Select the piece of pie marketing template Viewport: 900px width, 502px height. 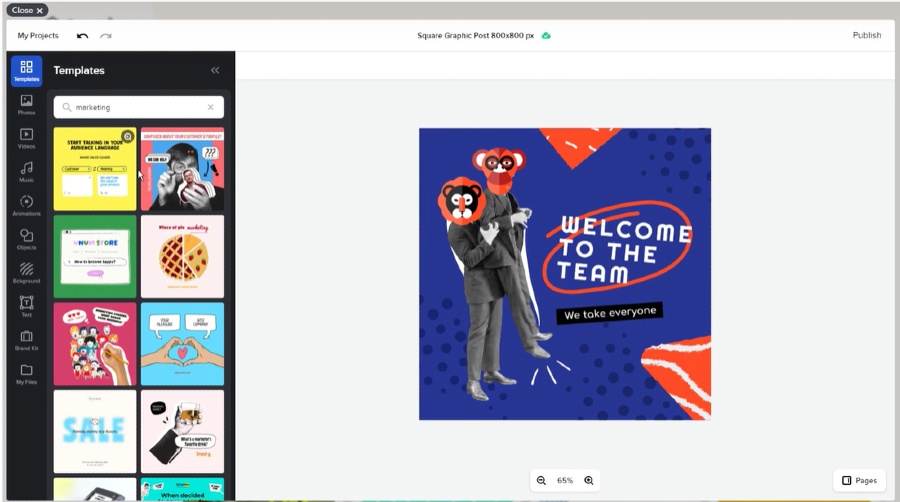point(183,256)
